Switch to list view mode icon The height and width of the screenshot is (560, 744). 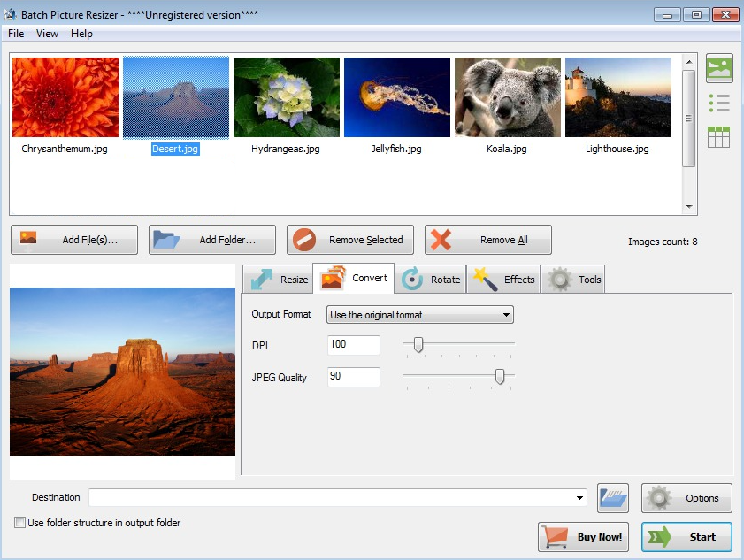(x=719, y=103)
